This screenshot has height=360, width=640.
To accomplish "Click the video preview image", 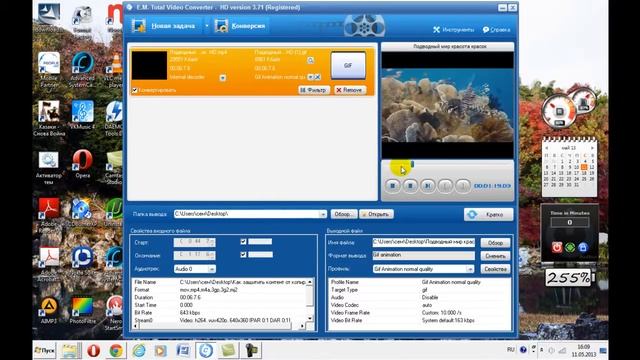I will 447,105.
